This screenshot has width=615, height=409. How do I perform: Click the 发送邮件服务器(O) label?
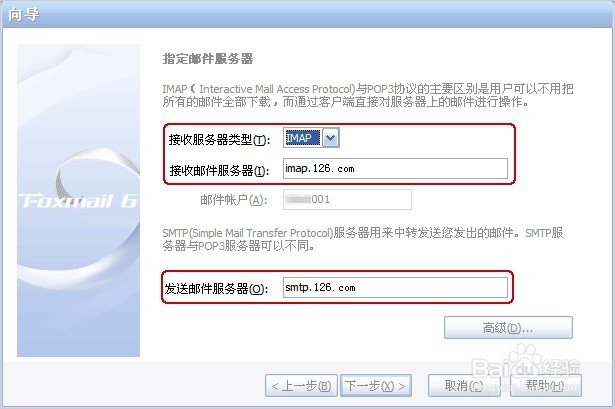[x=216, y=289]
